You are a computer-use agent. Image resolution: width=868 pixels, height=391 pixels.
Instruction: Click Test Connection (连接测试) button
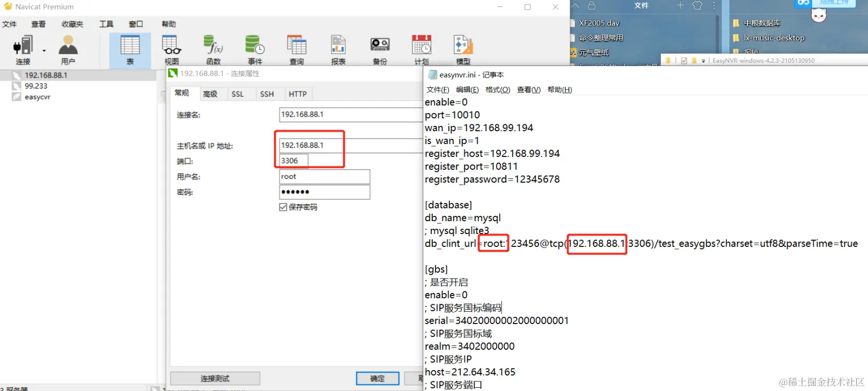coord(215,378)
